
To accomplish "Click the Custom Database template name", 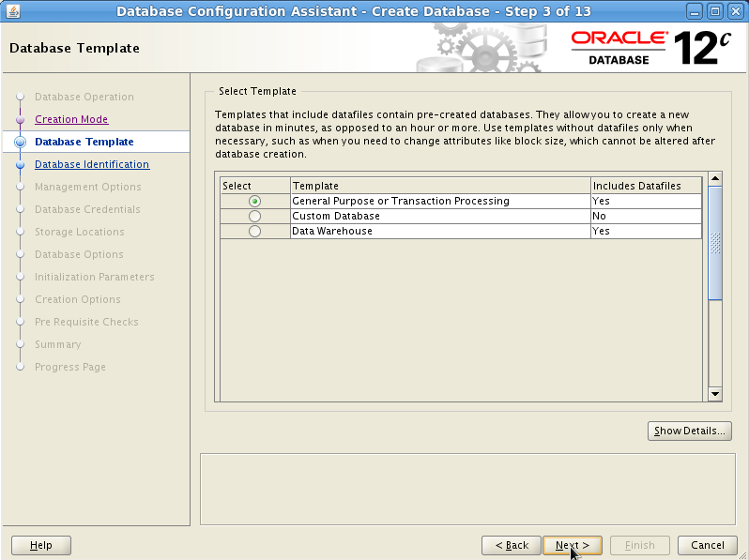I will 336,216.
